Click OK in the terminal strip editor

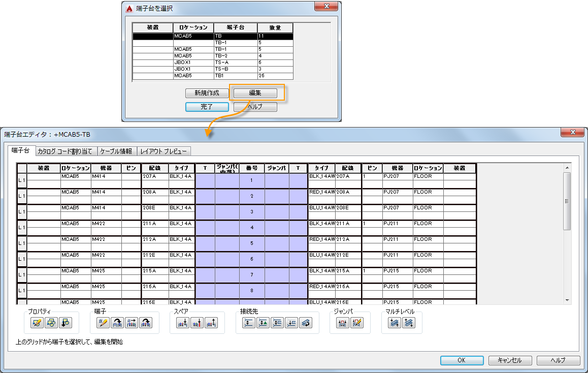click(462, 360)
